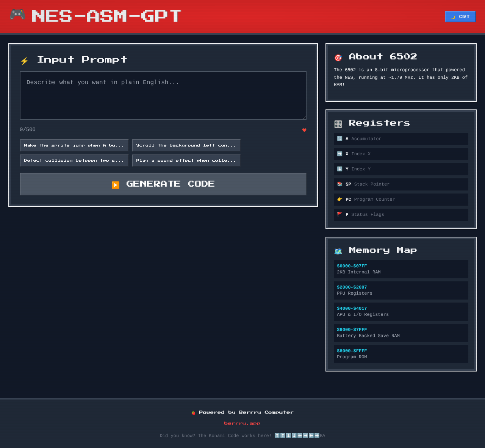Click inside the plain English description textarea
This screenshot has width=485, height=448.
[x=163, y=95]
